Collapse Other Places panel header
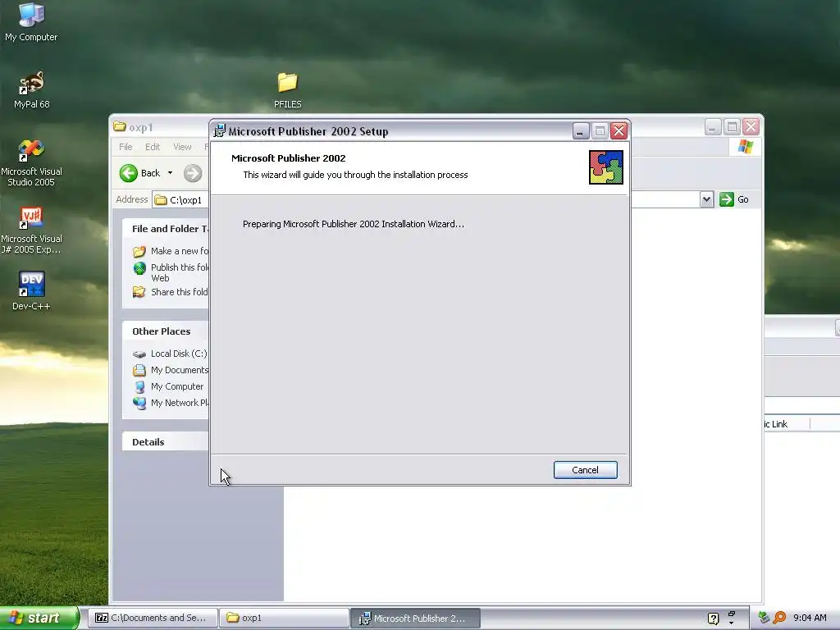The width and height of the screenshot is (840, 630). [166, 331]
